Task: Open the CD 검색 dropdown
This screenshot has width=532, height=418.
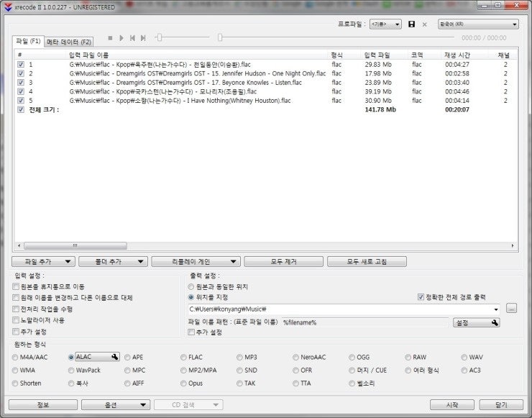Action: point(188,405)
